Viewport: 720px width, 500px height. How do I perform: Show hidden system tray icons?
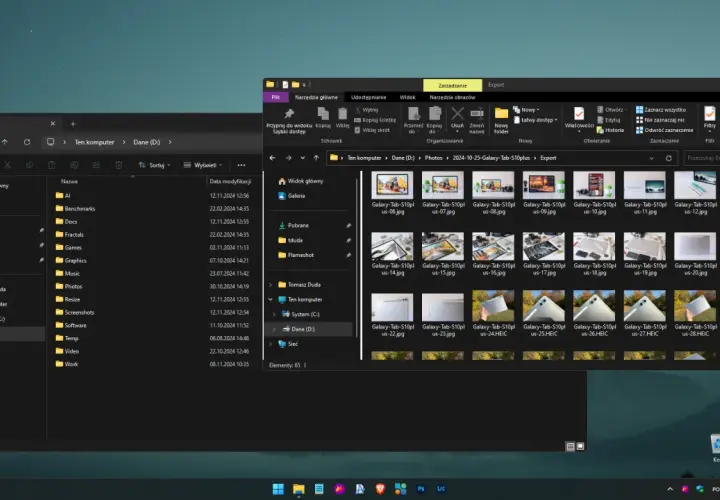(670, 489)
